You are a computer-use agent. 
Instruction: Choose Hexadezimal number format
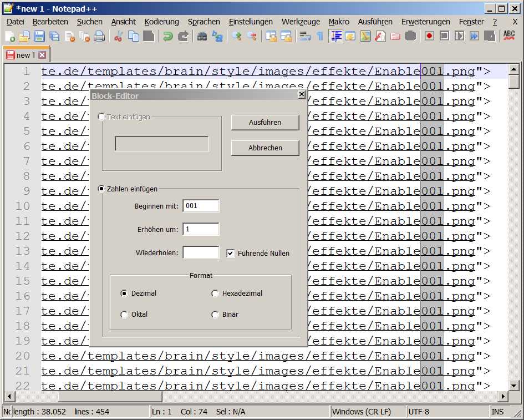215,294
